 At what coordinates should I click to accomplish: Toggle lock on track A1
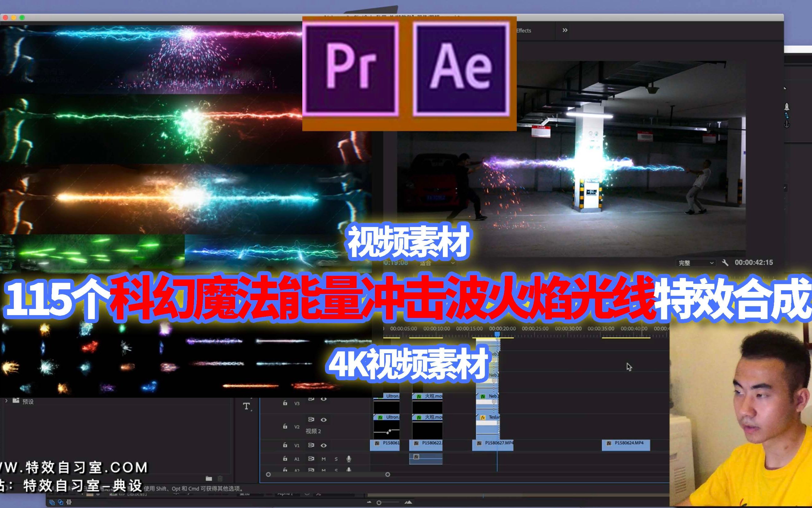click(285, 458)
